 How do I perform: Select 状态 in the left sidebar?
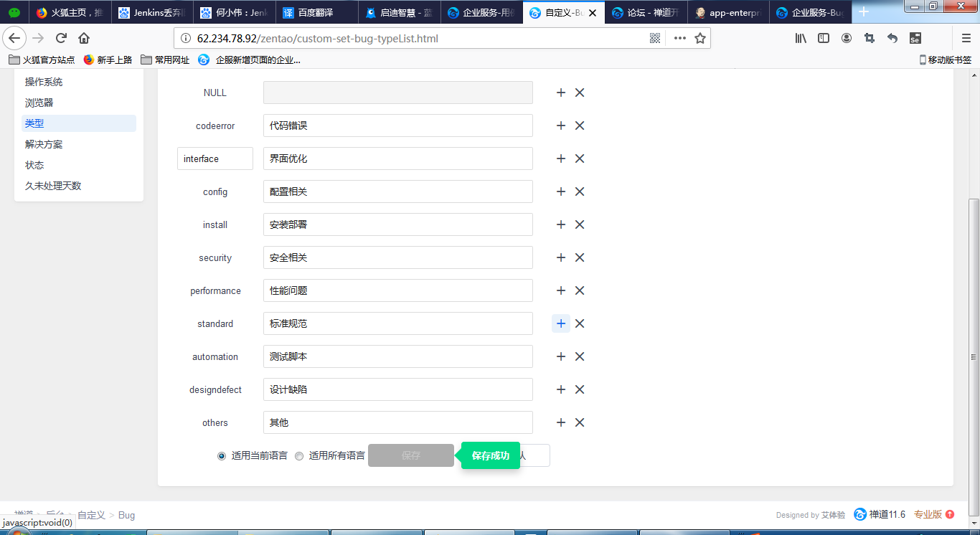tap(34, 165)
